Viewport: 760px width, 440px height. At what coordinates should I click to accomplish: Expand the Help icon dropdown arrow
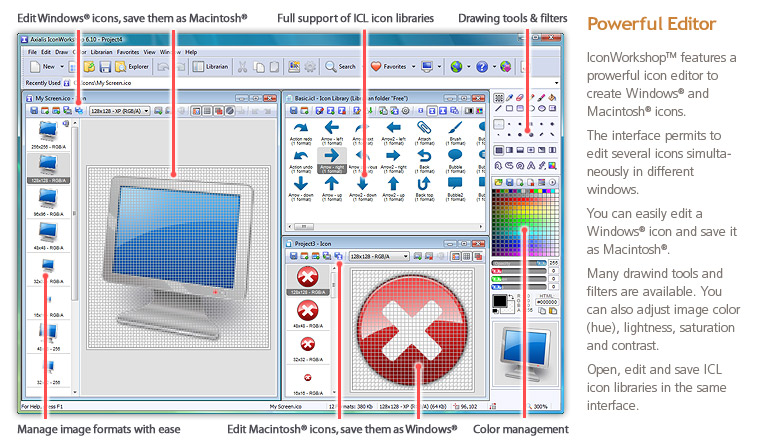pos(494,67)
